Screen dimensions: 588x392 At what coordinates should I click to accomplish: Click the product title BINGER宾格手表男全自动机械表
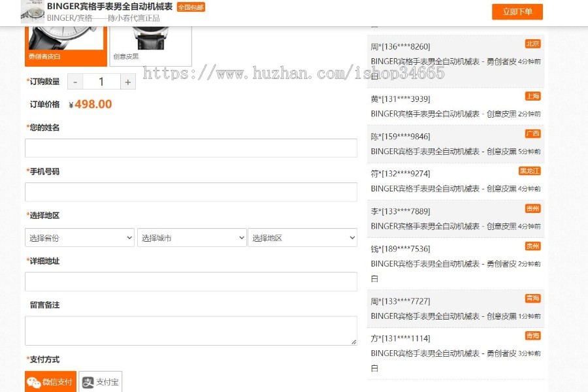click(x=110, y=7)
